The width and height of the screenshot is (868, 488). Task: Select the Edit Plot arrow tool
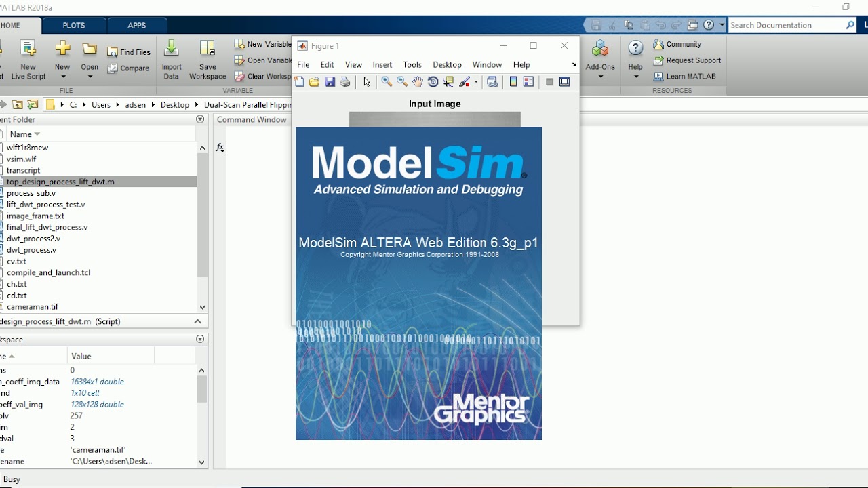click(367, 82)
